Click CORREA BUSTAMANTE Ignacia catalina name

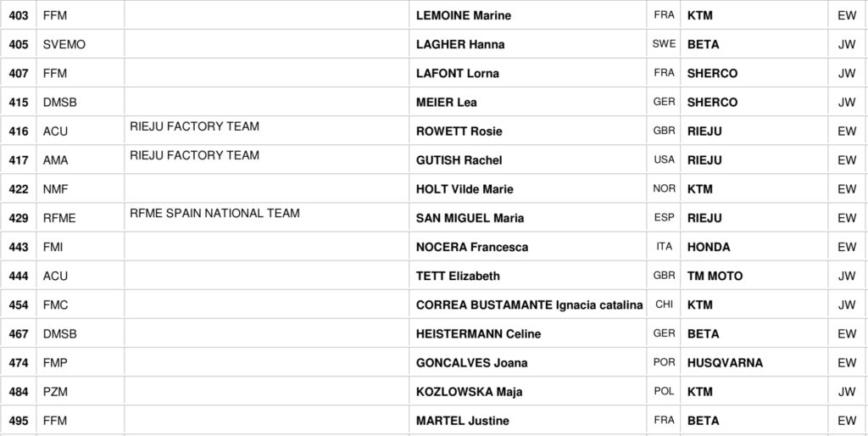[529, 305]
